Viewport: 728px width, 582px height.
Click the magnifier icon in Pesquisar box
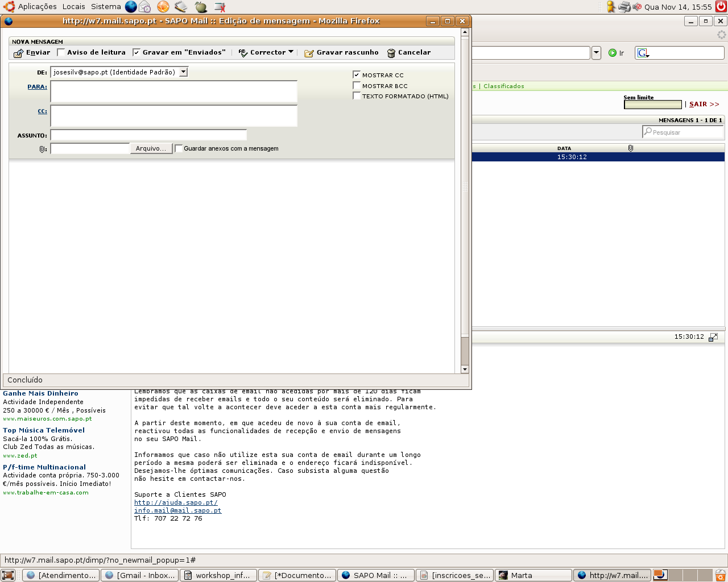click(647, 131)
